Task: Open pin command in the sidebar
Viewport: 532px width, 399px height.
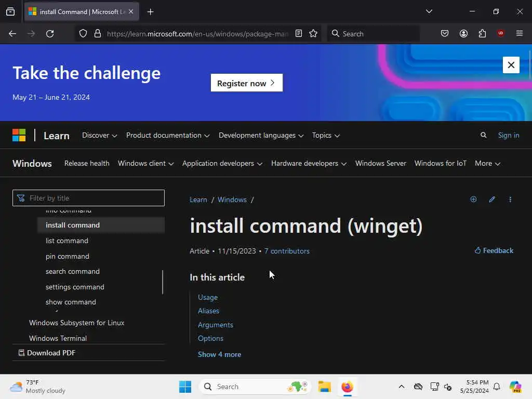Action: tap(68, 256)
